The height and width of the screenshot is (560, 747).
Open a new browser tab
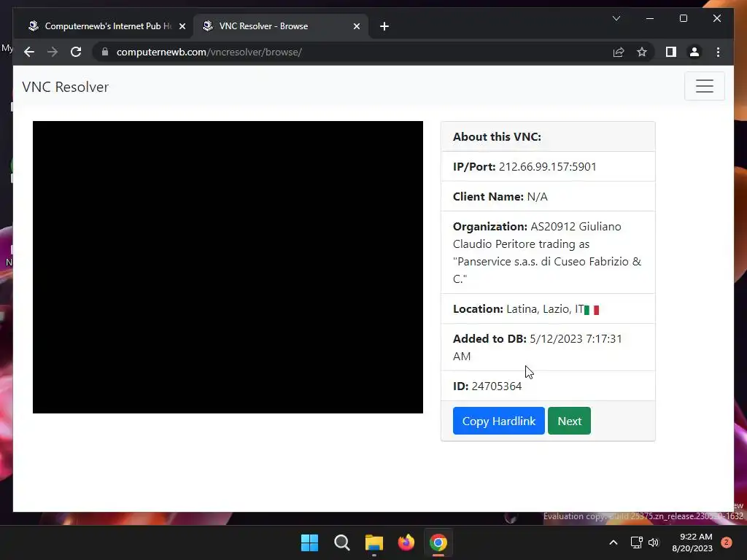point(384,26)
